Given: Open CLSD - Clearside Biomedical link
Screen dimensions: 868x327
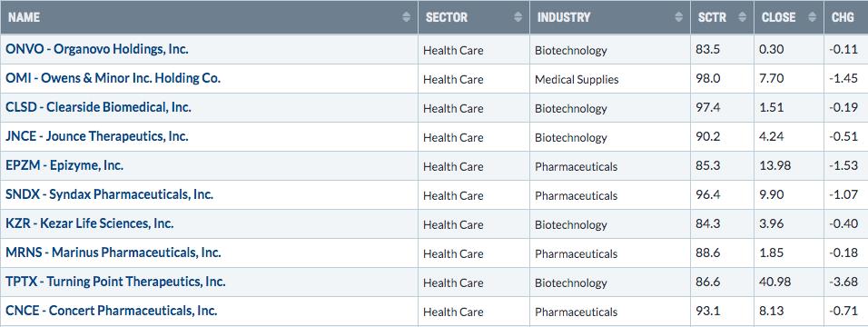Looking at the screenshot, I should [99, 107].
